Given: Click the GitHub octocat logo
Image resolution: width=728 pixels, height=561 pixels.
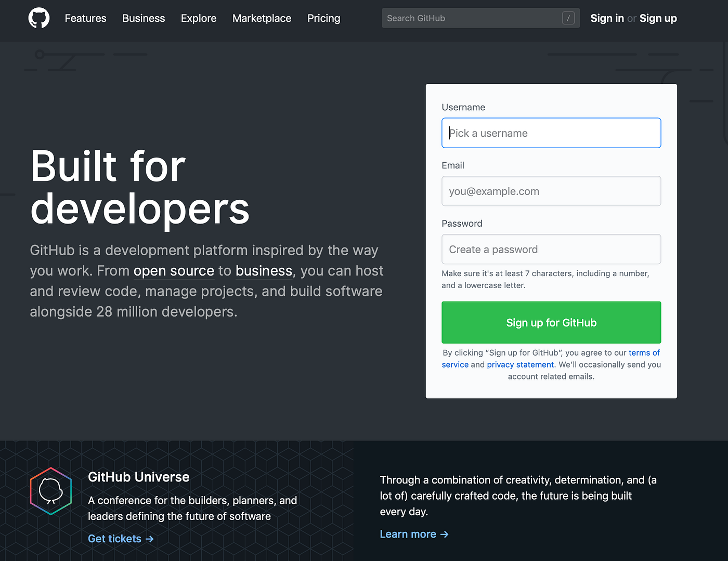Looking at the screenshot, I should pos(38,18).
